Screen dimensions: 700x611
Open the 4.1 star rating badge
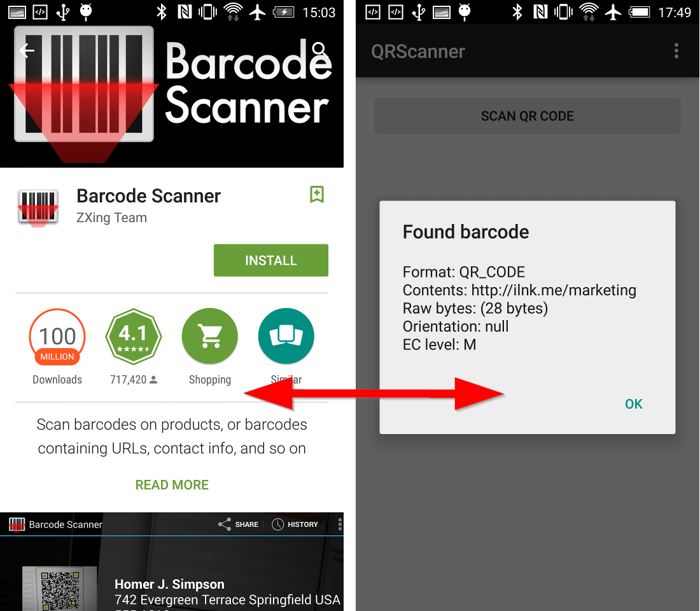click(x=134, y=336)
